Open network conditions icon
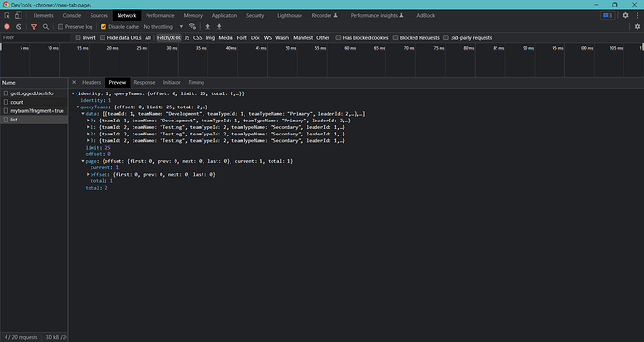This screenshot has height=342, width=644. [x=192, y=27]
